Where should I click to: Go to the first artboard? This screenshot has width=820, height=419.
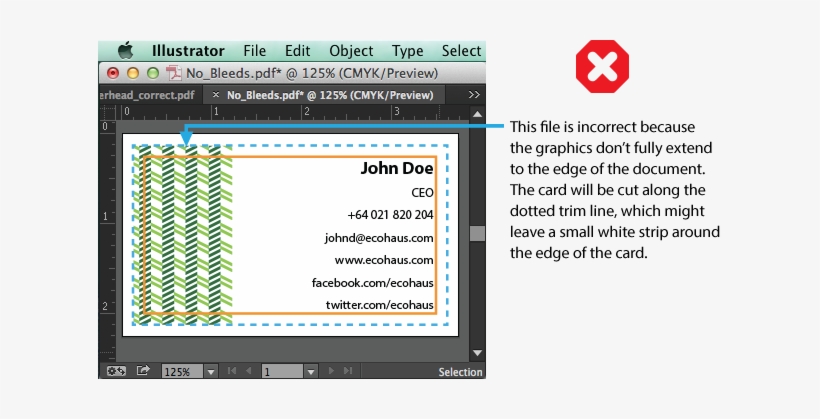[x=233, y=371]
